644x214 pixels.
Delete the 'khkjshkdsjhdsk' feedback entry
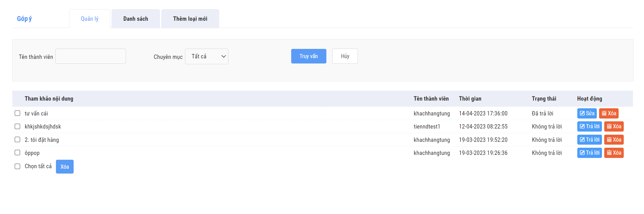[x=614, y=126]
